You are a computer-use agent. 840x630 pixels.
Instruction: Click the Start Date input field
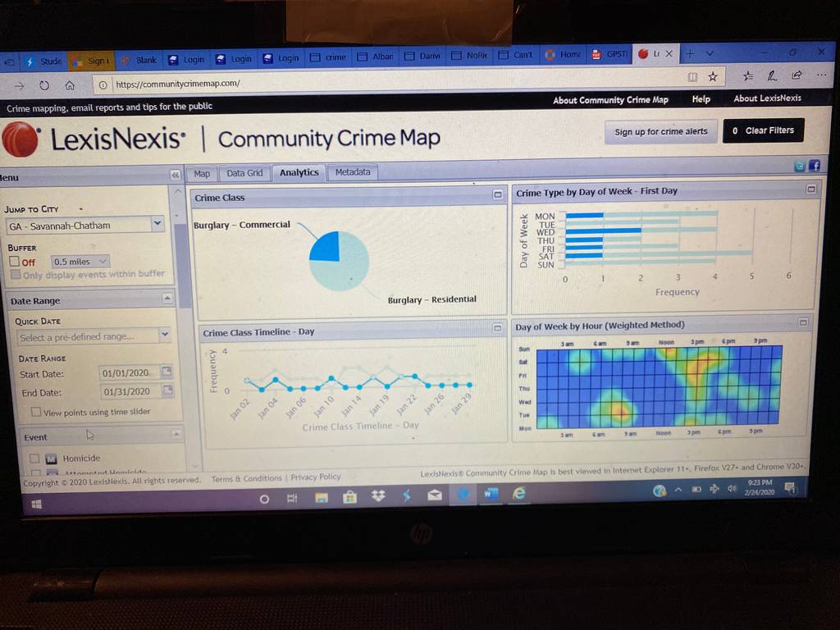pos(129,373)
